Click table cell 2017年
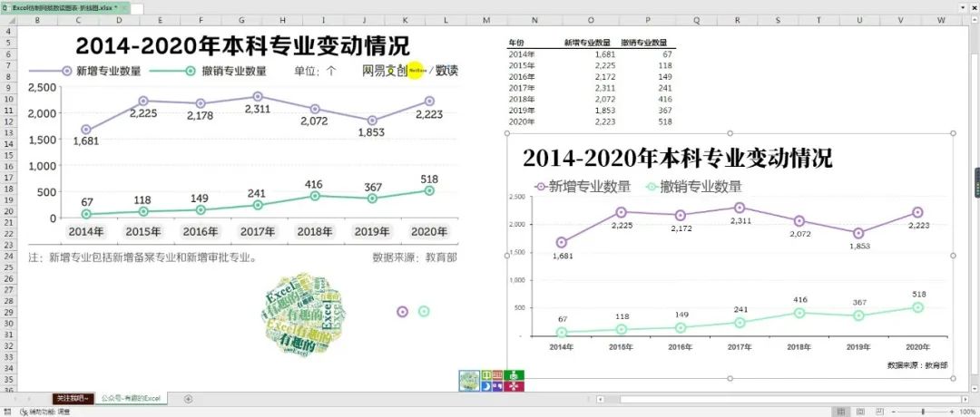The image size is (980, 417). point(522,88)
